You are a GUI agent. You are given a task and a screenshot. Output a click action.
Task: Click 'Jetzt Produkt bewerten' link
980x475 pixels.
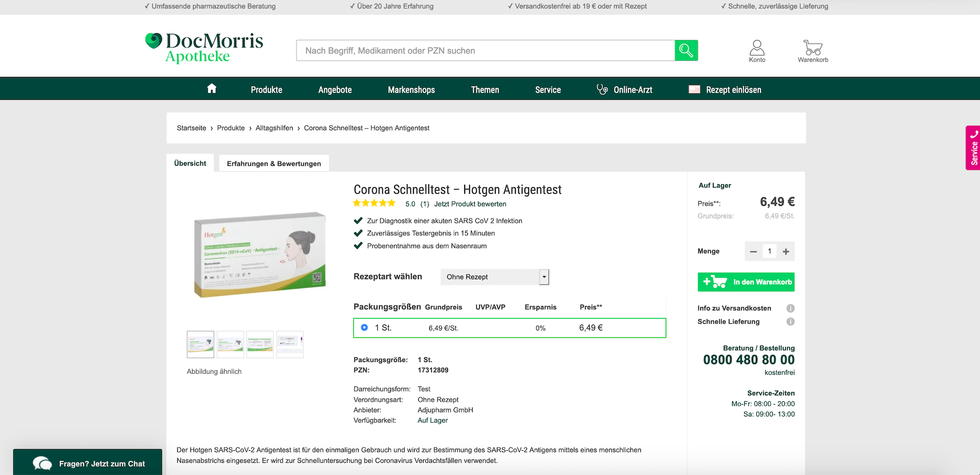[470, 204]
